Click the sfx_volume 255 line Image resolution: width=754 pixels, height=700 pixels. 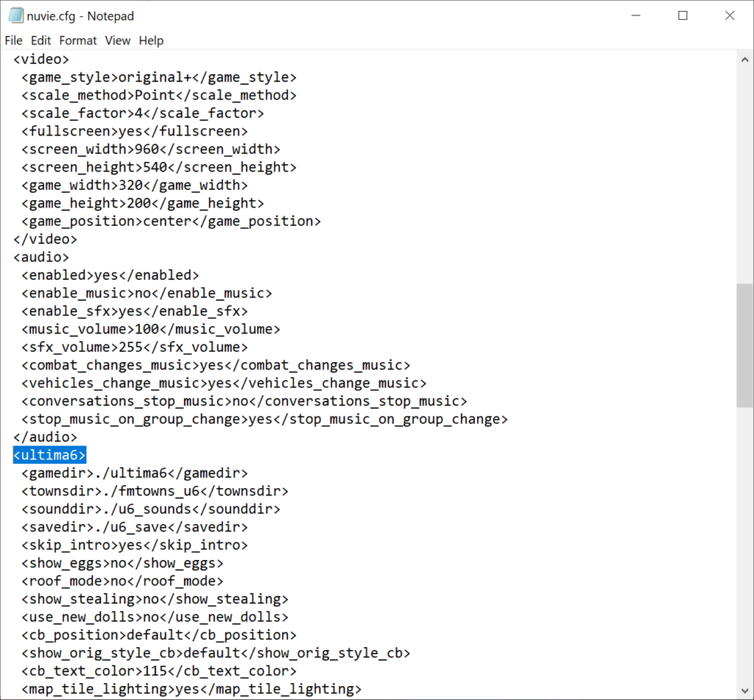[135, 347]
